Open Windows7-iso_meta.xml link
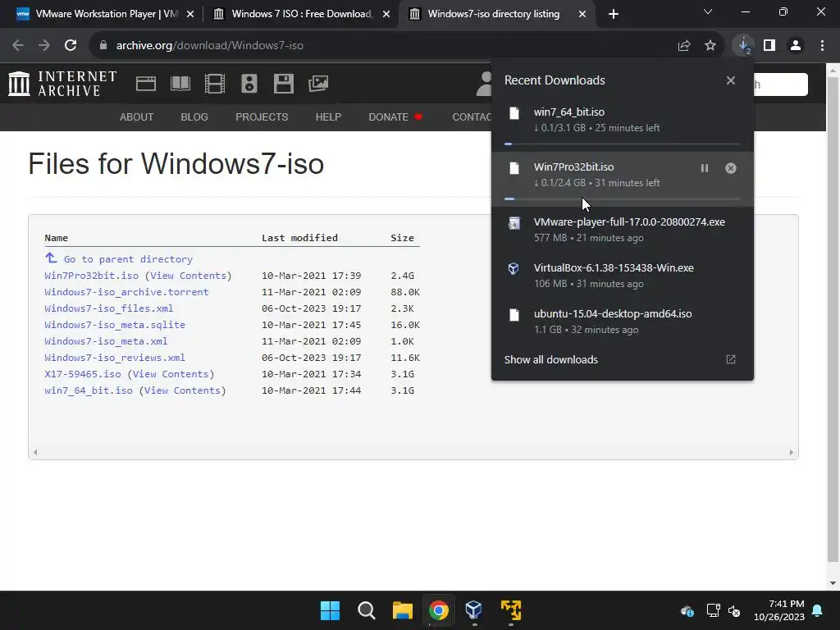 click(x=106, y=341)
